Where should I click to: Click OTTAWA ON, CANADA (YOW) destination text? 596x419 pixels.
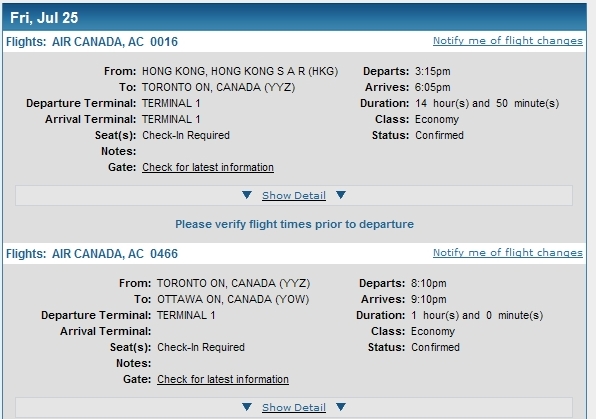pyautogui.click(x=233, y=300)
